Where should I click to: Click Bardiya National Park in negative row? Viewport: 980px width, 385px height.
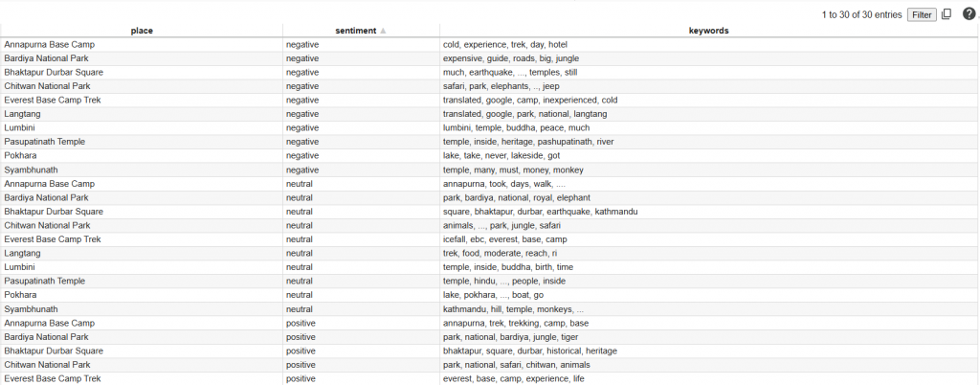[x=47, y=58]
